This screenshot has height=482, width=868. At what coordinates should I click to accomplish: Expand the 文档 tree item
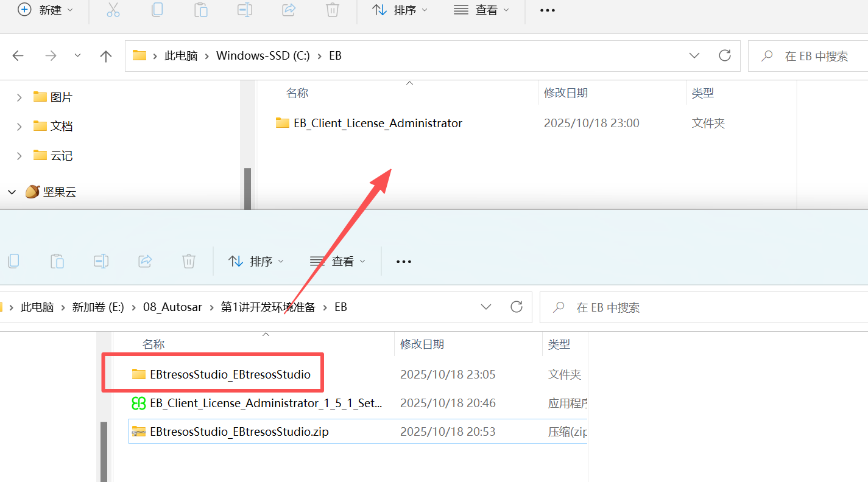[x=19, y=126]
